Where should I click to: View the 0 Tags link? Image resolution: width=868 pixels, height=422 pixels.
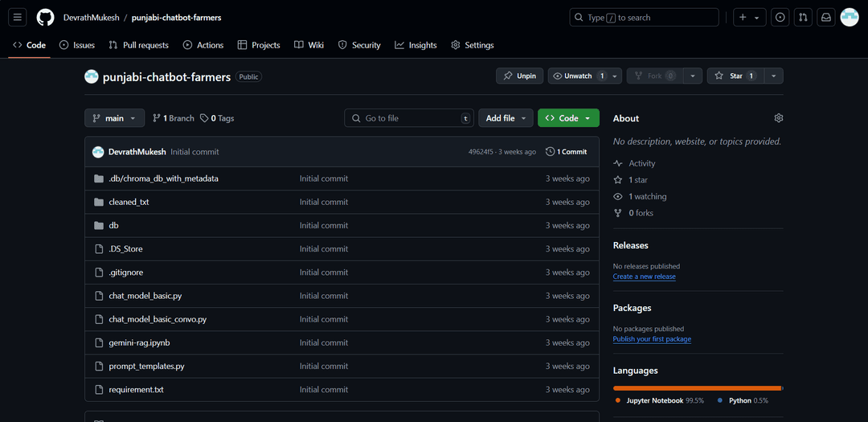click(217, 118)
